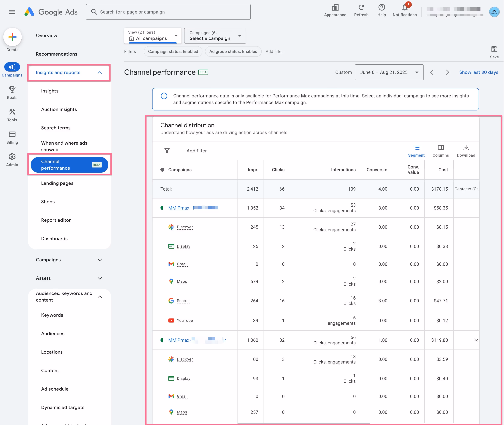504x425 pixels.
Task: Open the Segment options
Action: click(x=416, y=151)
